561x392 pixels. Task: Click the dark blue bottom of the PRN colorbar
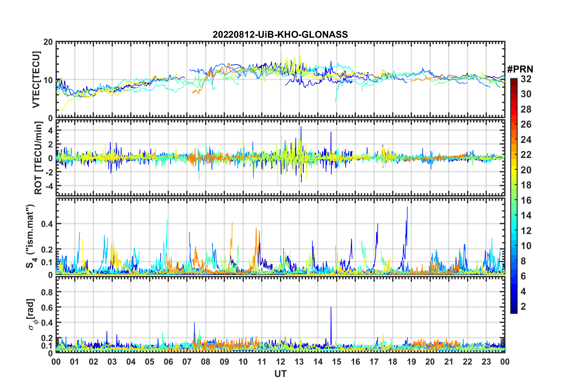click(514, 309)
